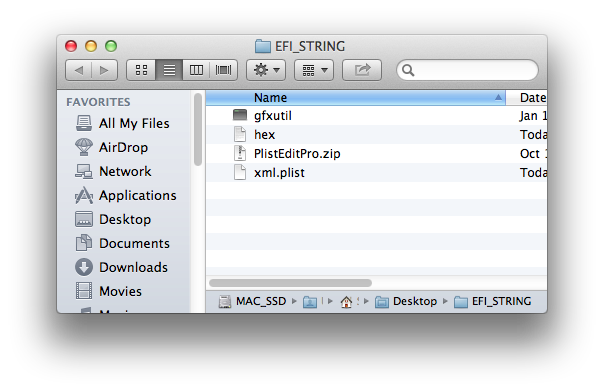
Task: Open AirDrop in sidebar
Action: click(x=123, y=147)
